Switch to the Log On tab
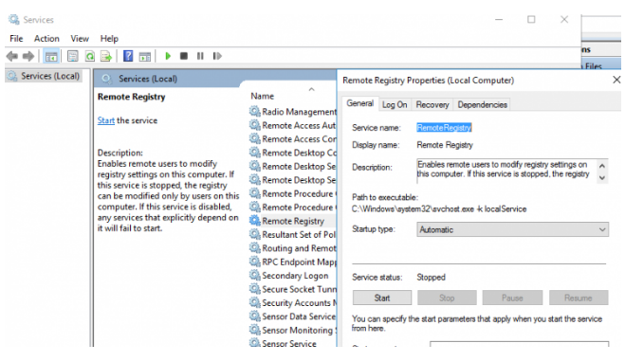The image size is (644, 362). (x=395, y=104)
